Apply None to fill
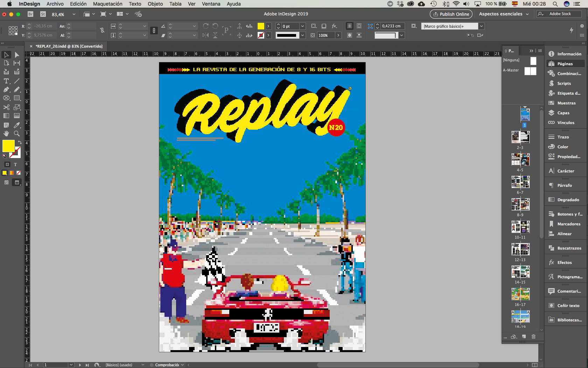Screen dimensions: 588x368 (19, 173)
